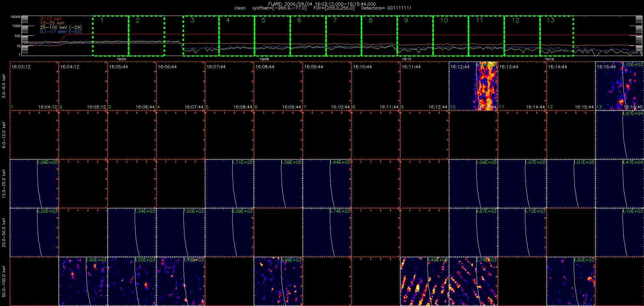Select time interval 12 box in the lightcurve

coord(522,36)
